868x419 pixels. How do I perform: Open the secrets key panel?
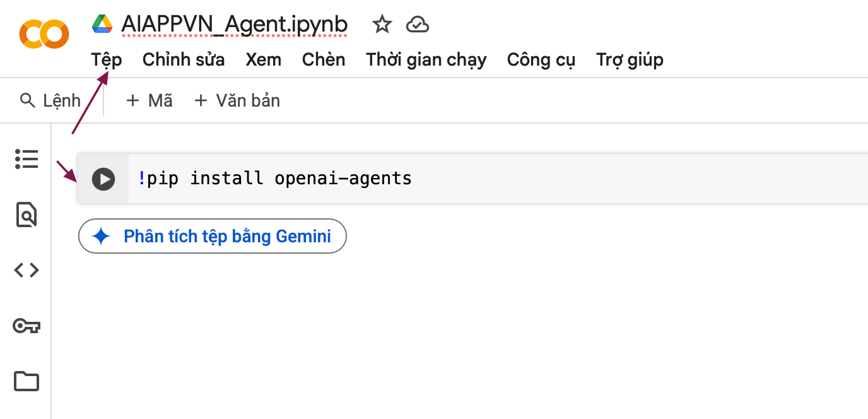(26, 326)
